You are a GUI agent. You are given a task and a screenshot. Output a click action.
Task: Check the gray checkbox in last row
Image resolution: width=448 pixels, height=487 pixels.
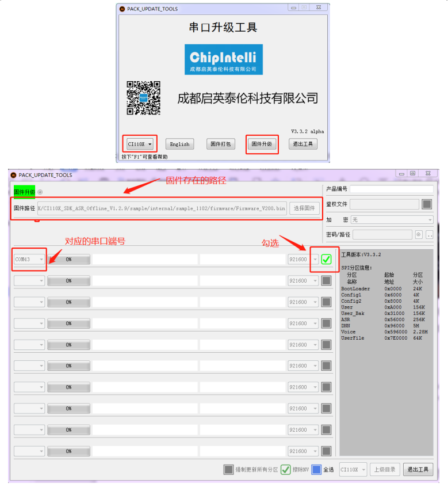point(326,451)
